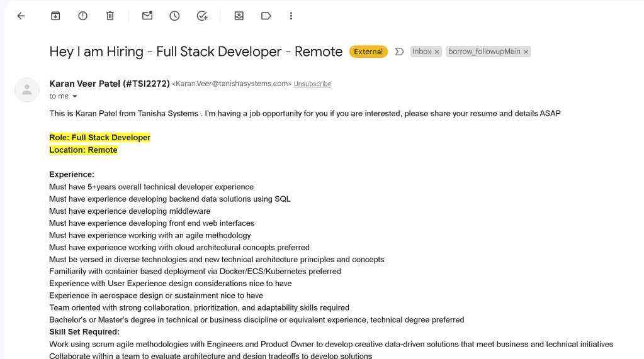This screenshot has width=644, height=359.
Task: Click the 'Team oriented' collaboration line
Action: pos(199,307)
